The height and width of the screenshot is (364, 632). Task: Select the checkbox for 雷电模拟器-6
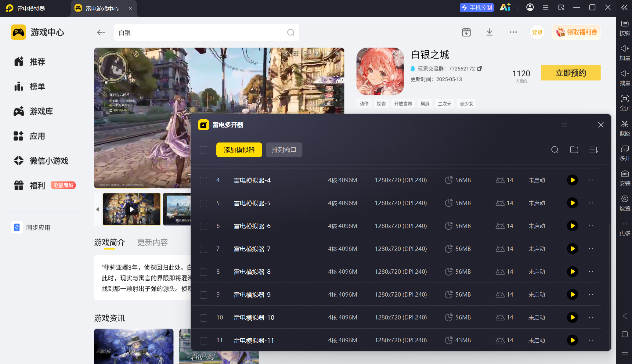pos(204,226)
